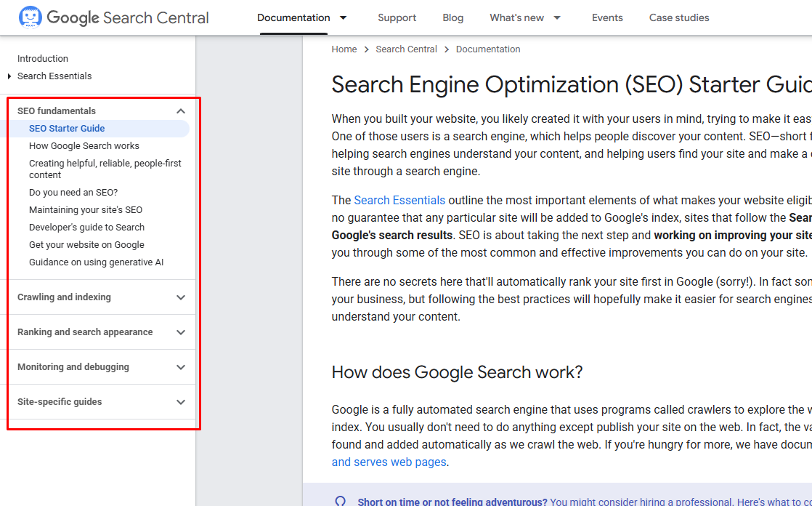Select Introduction in the sidebar

click(x=43, y=58)
